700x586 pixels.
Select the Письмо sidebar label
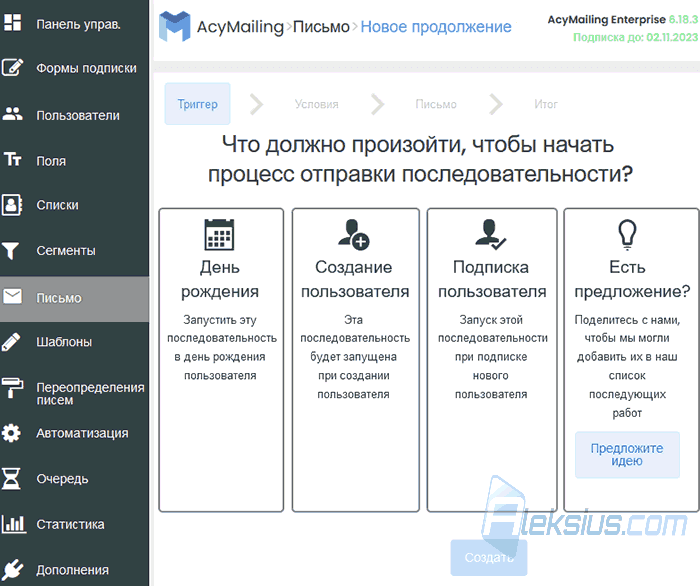[x=59, y=298]
